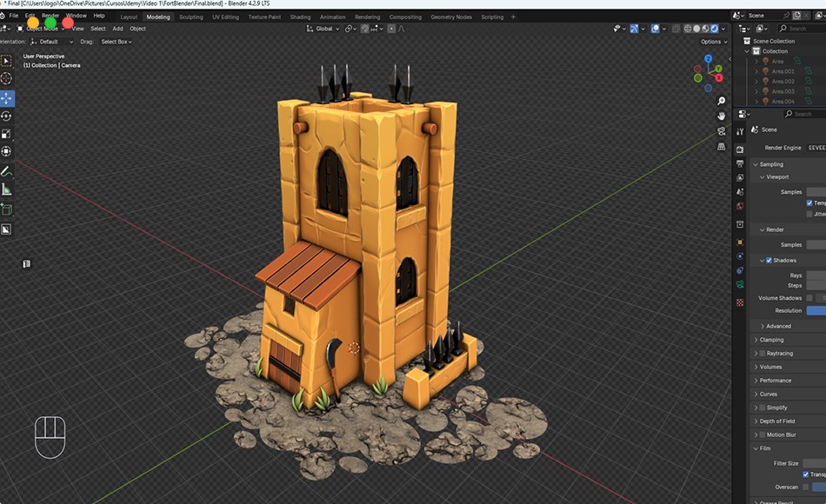Image resolution: width=826 pixels, height=504 pixels.
Task: Enable the Jitter checkbox in Viewport sampling
Action: point(811,214)
